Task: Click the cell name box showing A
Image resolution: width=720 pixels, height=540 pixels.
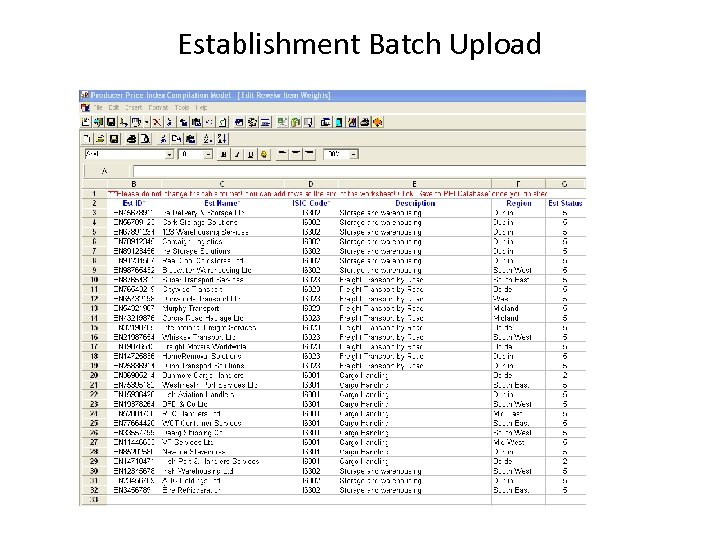Action: 106,171
